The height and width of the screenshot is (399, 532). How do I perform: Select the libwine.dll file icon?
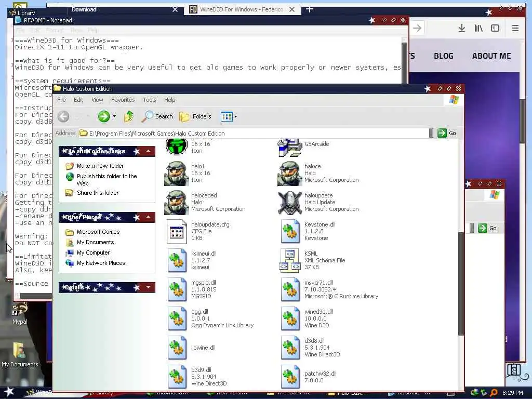177,348
